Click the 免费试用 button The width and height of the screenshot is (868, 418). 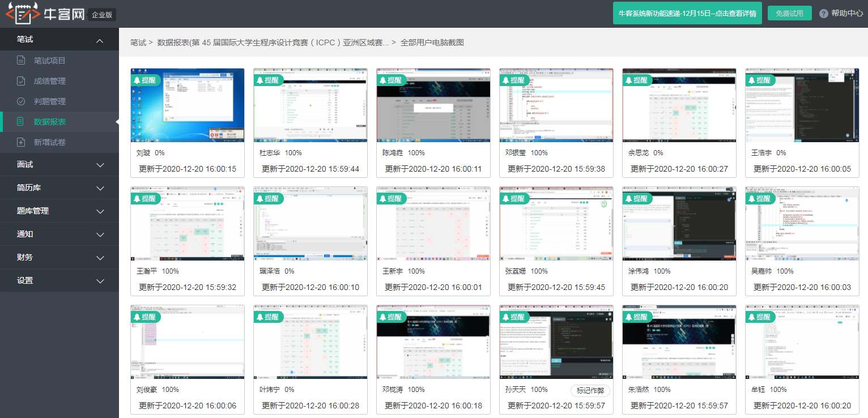pos(789,14)
